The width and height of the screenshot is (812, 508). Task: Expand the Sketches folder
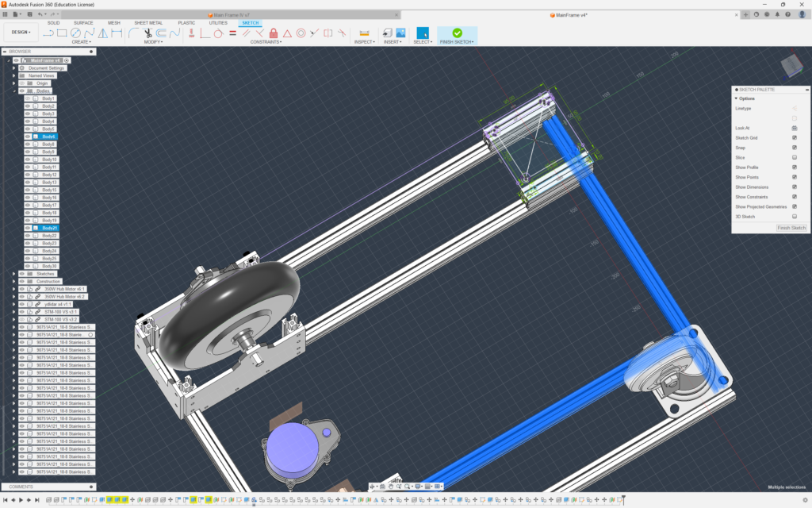[x=13, y=273]
